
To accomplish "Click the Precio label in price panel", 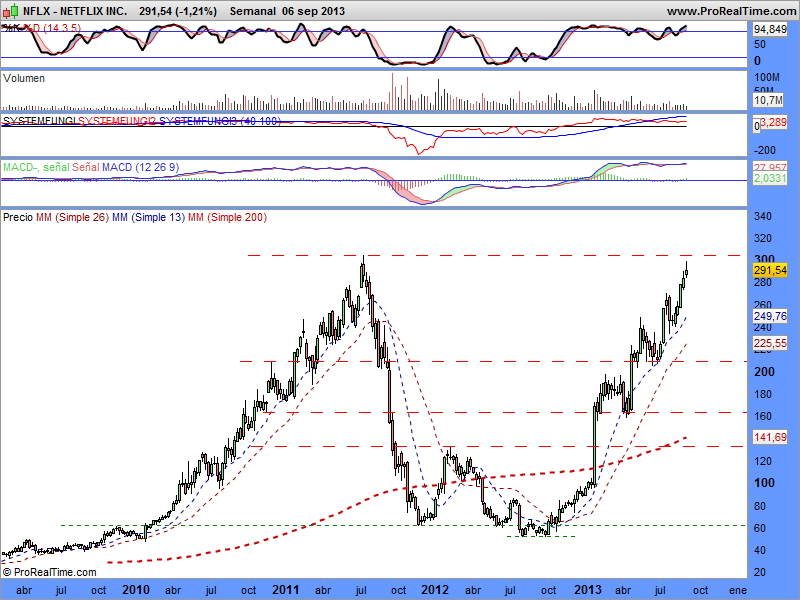I will click(18, 217).
